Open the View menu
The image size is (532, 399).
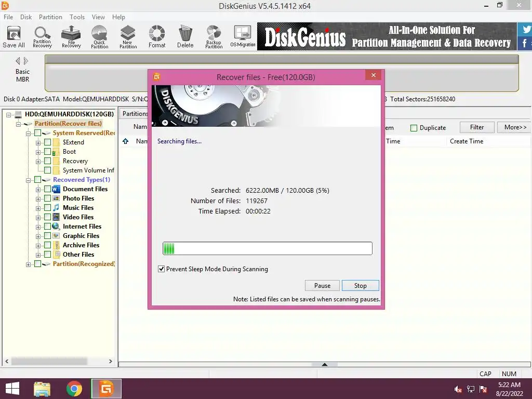point(98,17)
